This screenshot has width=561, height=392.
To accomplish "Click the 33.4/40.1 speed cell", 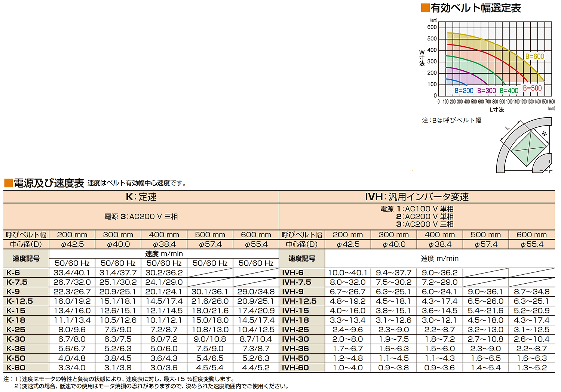I will coord(72,273).
